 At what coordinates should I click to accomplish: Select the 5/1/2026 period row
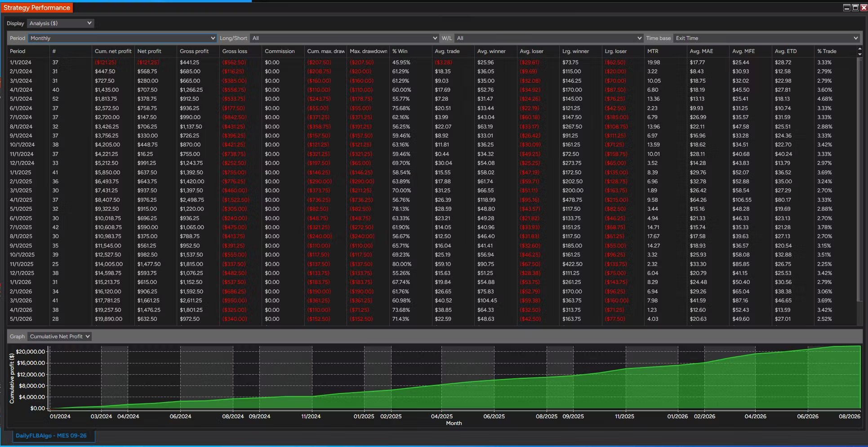(x=432, y=319)
